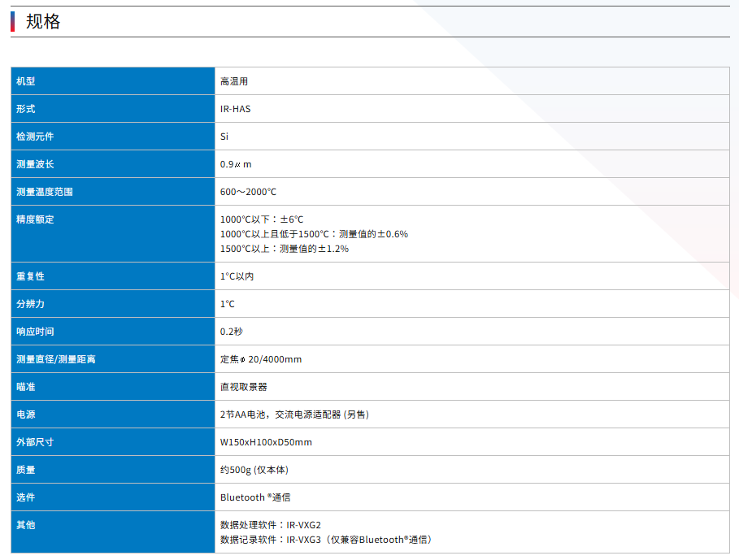Select the 重复性 row label

click(x=30, y=276)
